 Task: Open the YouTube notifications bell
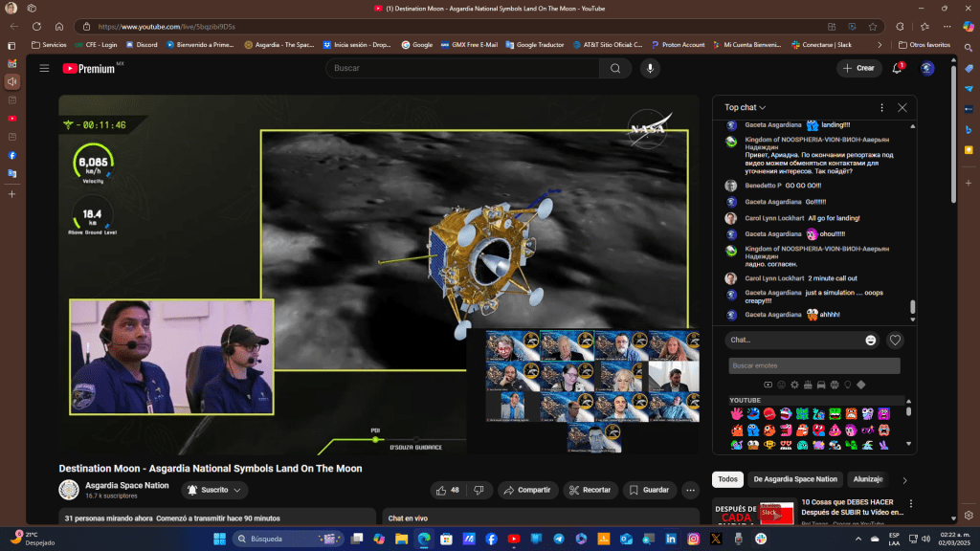[x=898, y=68]
